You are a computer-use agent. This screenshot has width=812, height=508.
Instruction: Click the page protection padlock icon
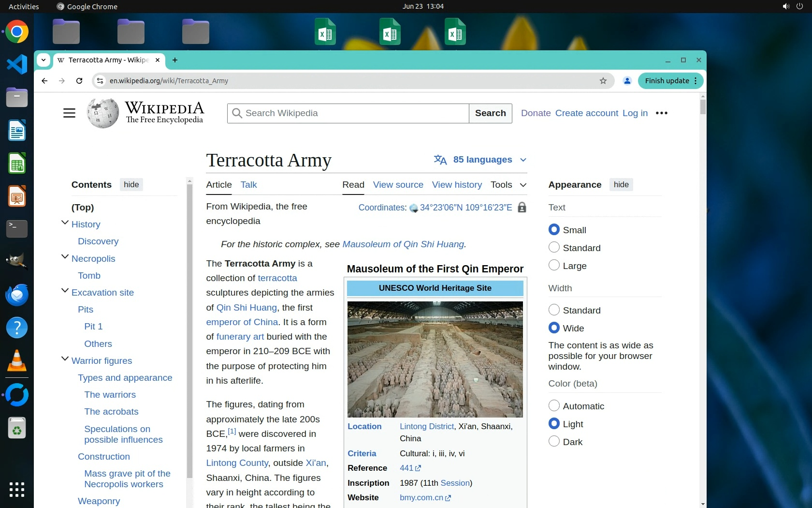coord(522,208)
